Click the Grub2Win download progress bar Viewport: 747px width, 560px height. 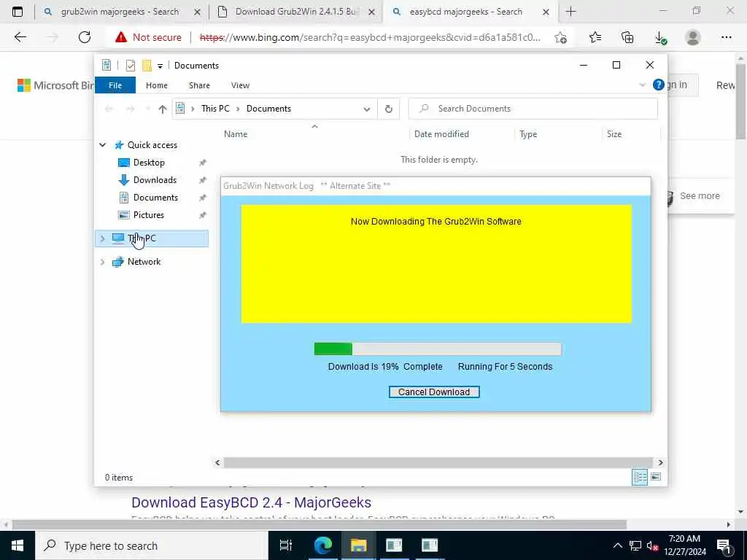point(438,349)
